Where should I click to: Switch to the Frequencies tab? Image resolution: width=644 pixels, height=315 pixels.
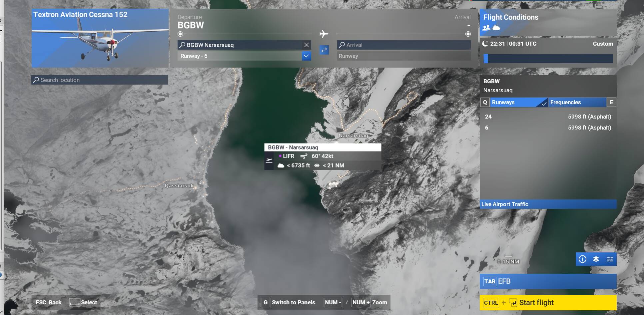tap(577, 102)
